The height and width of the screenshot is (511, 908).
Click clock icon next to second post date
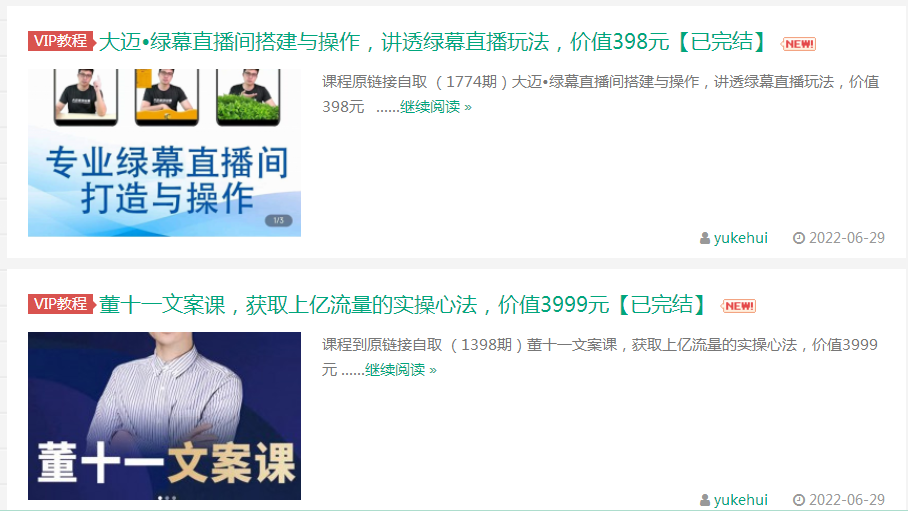[x=799, y=500]
